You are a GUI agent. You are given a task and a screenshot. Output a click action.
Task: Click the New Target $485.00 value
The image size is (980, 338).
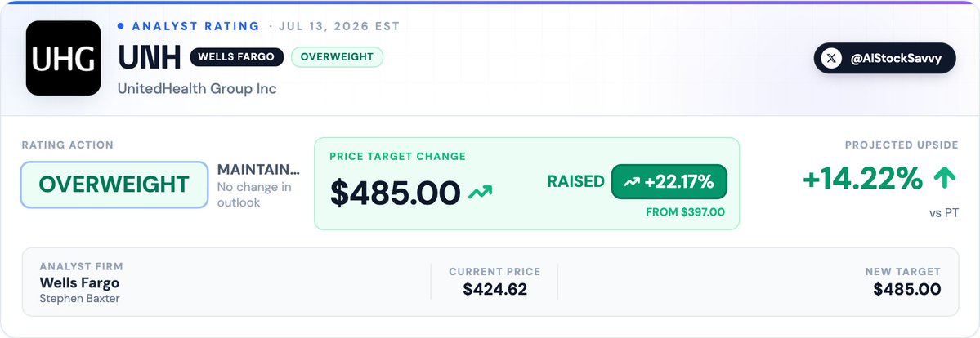(907, 289)
